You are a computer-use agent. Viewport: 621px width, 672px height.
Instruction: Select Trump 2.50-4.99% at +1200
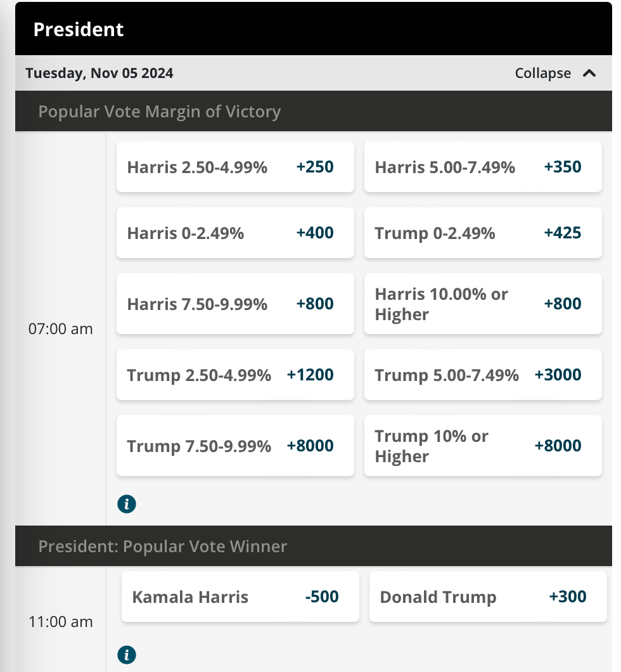235,375
